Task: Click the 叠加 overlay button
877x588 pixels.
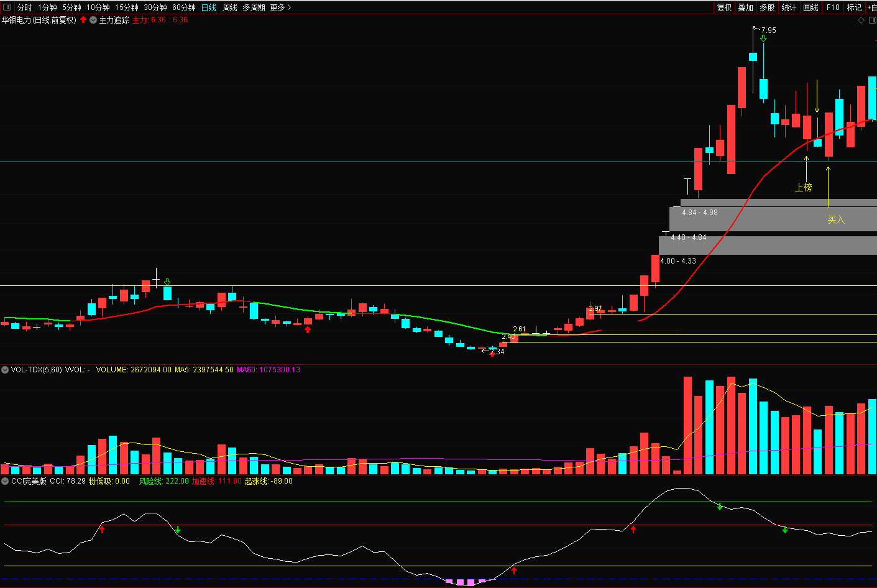Action: click(x=745, y=7)
